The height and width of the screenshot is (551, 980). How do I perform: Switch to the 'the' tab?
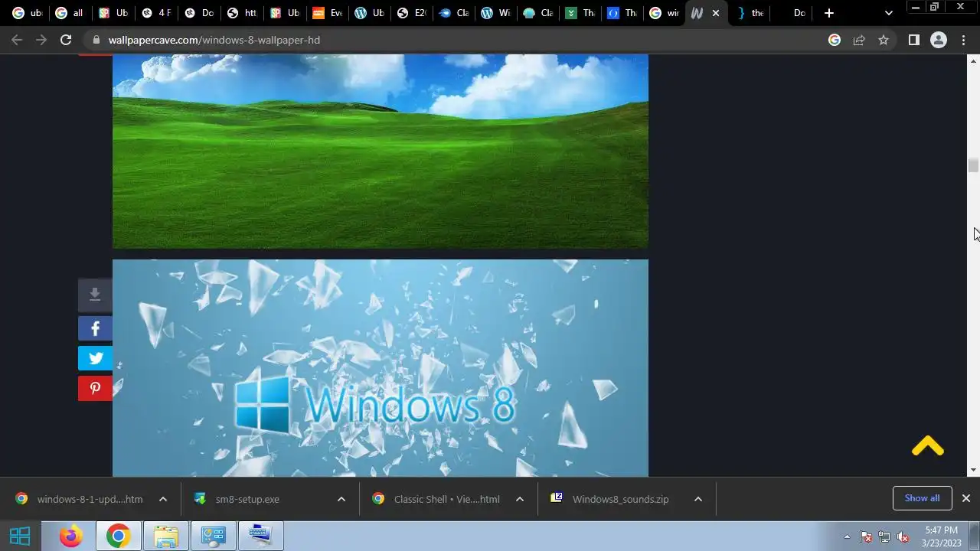(750, 13)
